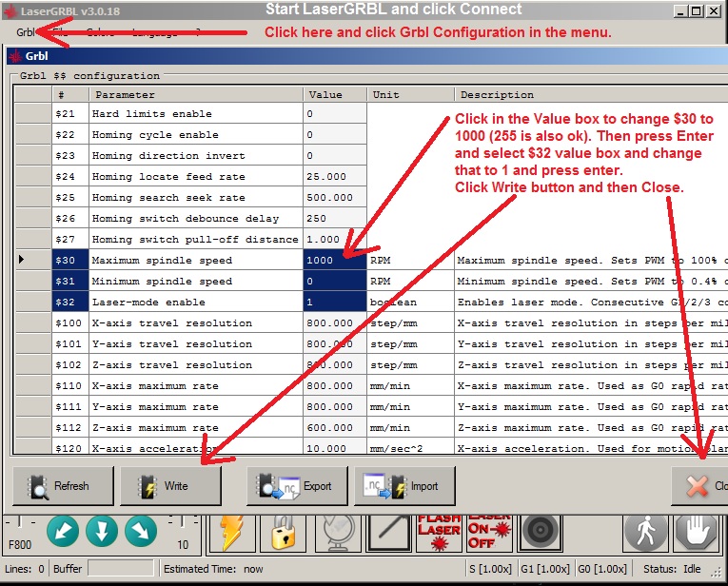The image size is (728, 586).
Task: Click the dark circular target icon
Action: click(x=541, y=533)
